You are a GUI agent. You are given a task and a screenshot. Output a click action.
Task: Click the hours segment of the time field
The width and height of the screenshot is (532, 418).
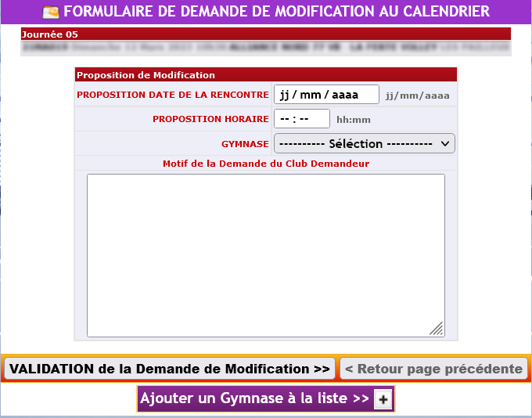285,119
